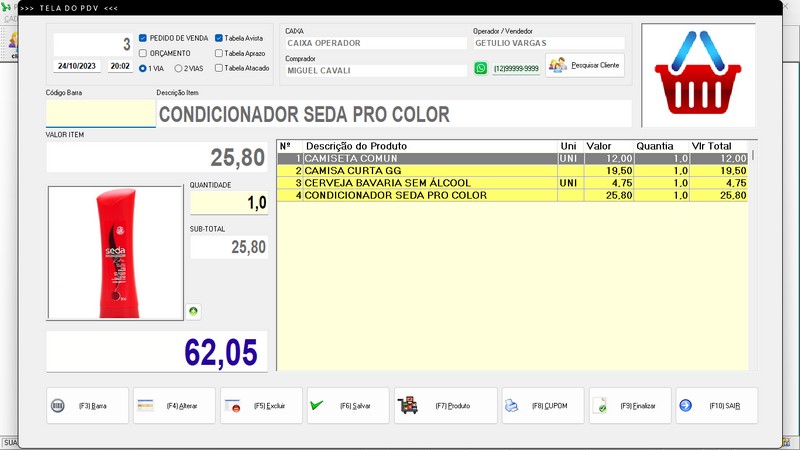The height and width of the screenshot is (450, 800).
Task: Click the (12)99999-9999 phone number link
Action: tap(516, 68)
